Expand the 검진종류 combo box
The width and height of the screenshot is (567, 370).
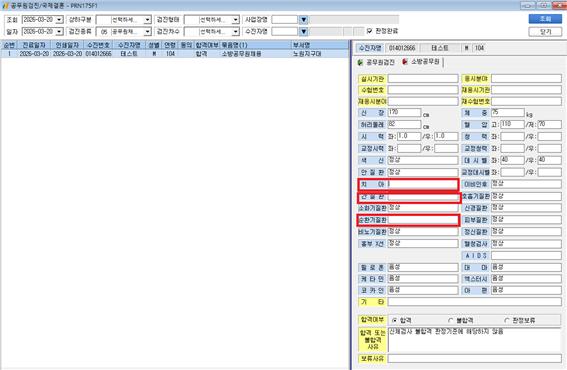click(x=147, y=32)
